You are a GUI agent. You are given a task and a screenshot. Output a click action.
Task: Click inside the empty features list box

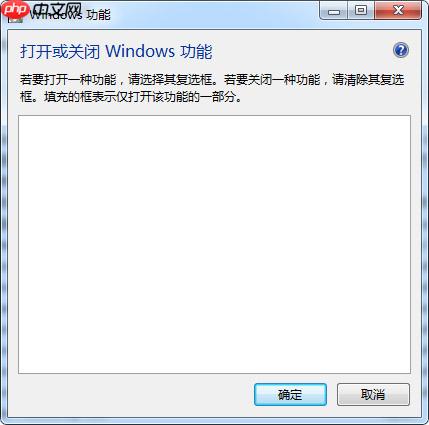(214, 244)
